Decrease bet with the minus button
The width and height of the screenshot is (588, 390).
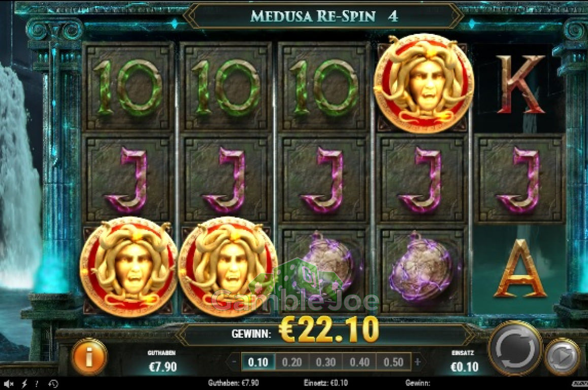click(235, 362)
